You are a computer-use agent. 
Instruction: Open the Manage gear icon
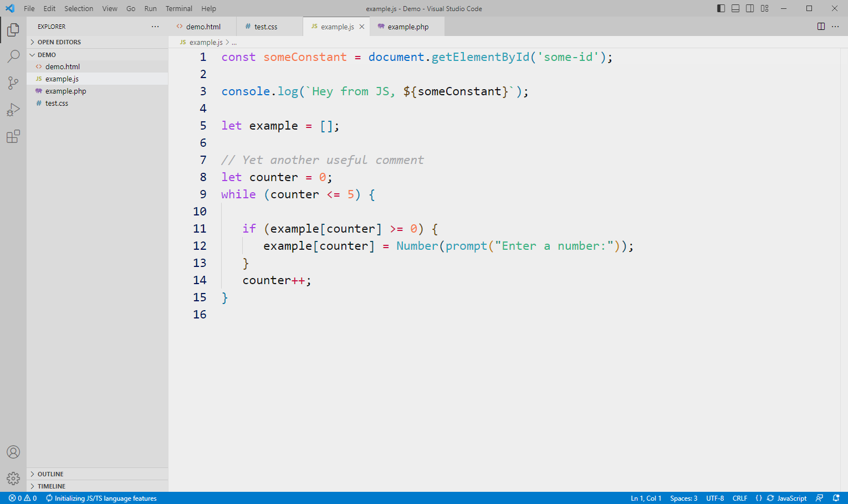(x=13, y=479)
